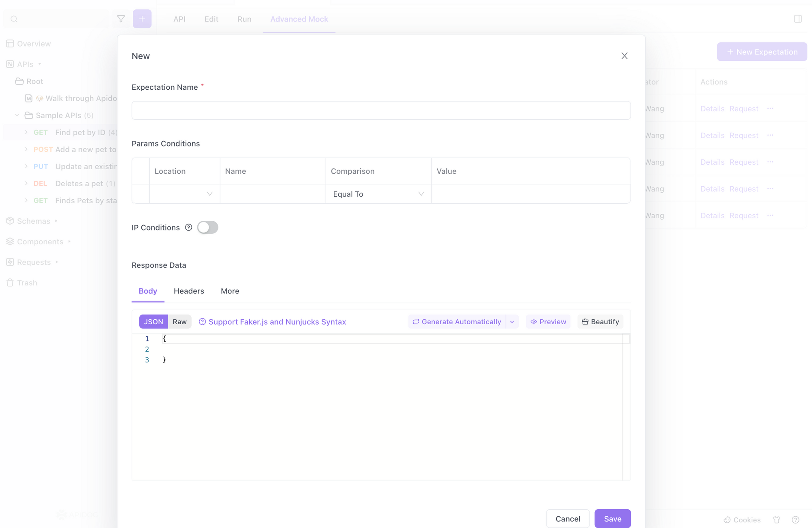Open Requests in the sidebar
This screenshot has height=528, width=812.
[34, 262]
